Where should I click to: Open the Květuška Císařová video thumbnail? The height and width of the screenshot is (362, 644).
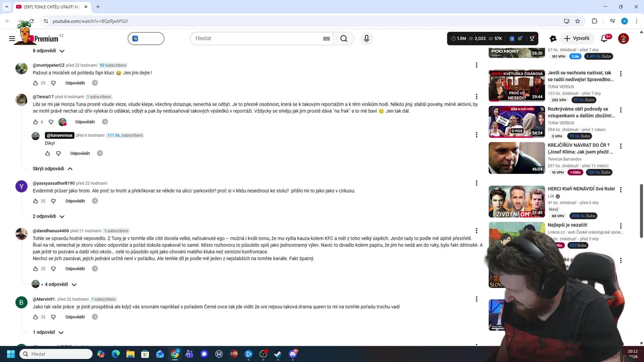(x=517, y=85)
